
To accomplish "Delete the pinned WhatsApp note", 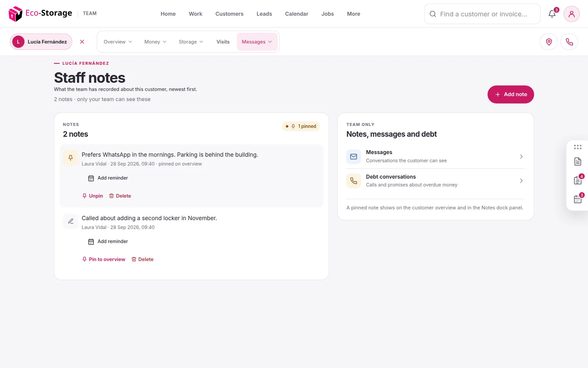I will [x=120, y=196].
